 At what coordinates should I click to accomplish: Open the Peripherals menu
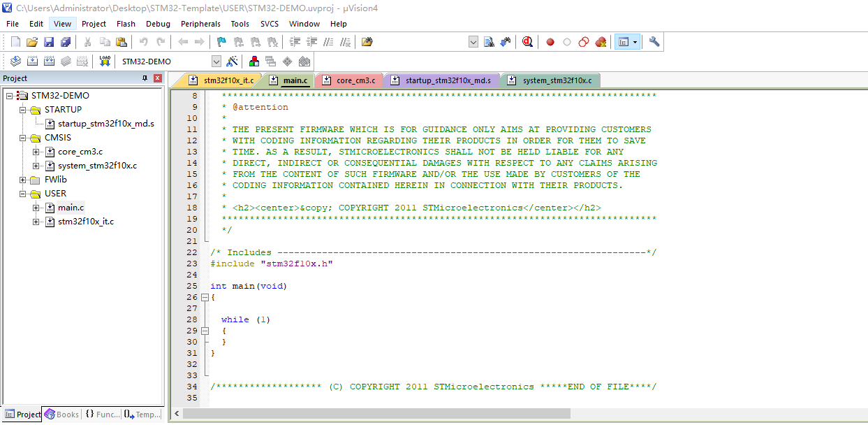pos(200,23)
